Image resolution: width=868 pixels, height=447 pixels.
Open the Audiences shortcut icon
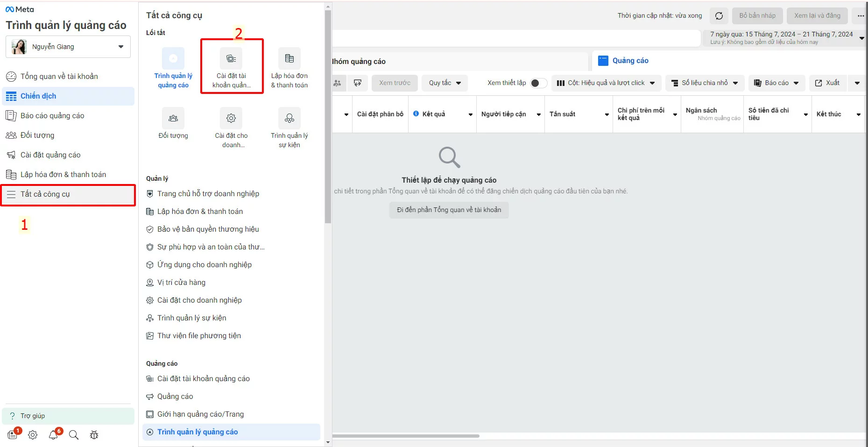(173, 119)
